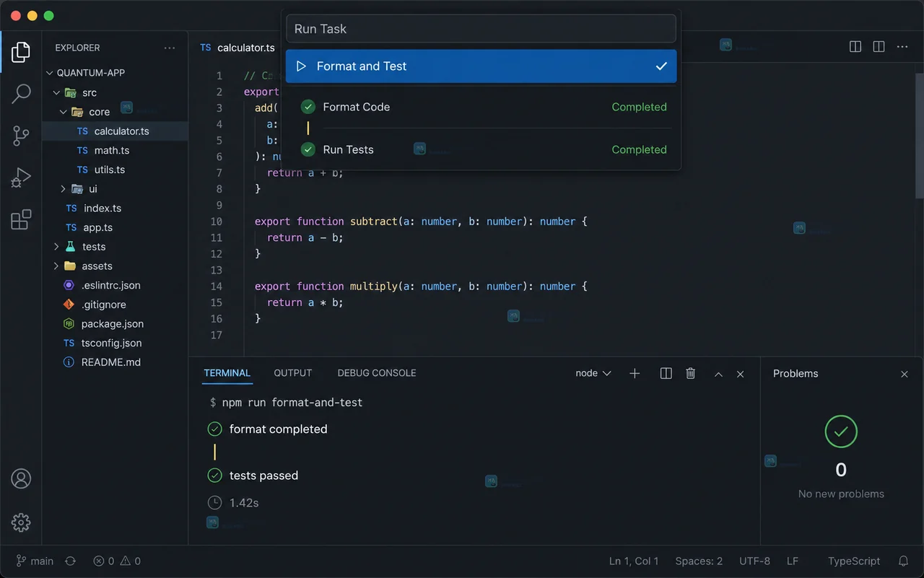Click the main branch indicator
The image size is (924, 578).
(35, 561)
